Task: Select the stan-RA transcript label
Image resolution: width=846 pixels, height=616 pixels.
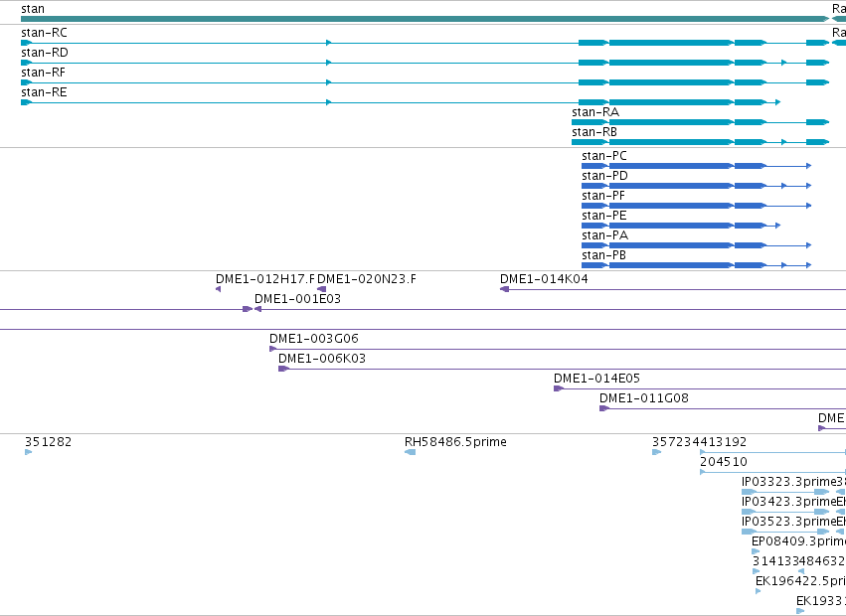Action: tap(595, 112)
